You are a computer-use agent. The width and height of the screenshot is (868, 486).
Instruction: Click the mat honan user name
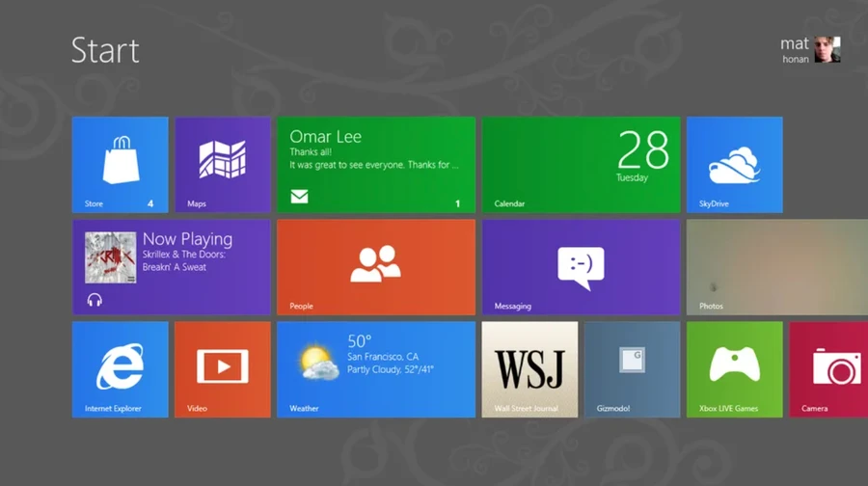tap(795, 50)
